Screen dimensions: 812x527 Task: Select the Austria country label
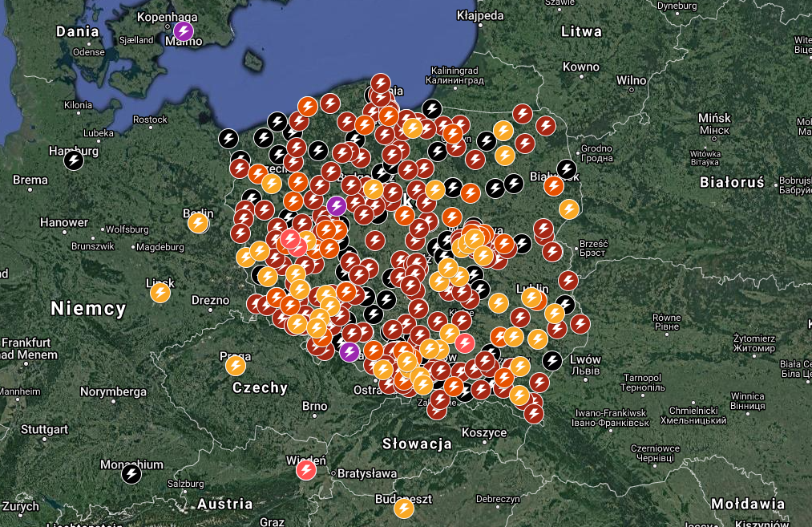pos(225,504)
